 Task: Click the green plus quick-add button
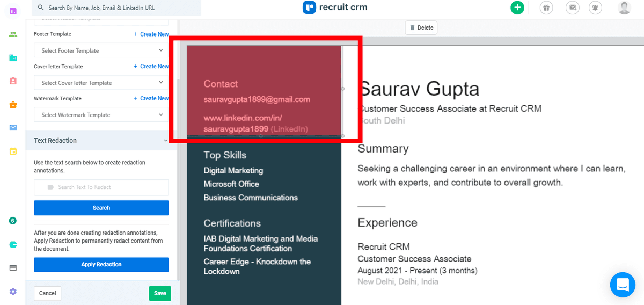click(x=517, y=8)
